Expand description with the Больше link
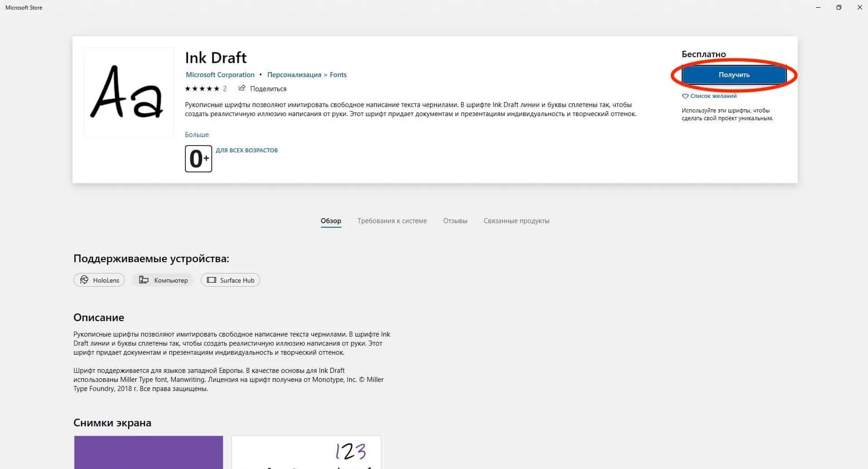 (197, 135)
